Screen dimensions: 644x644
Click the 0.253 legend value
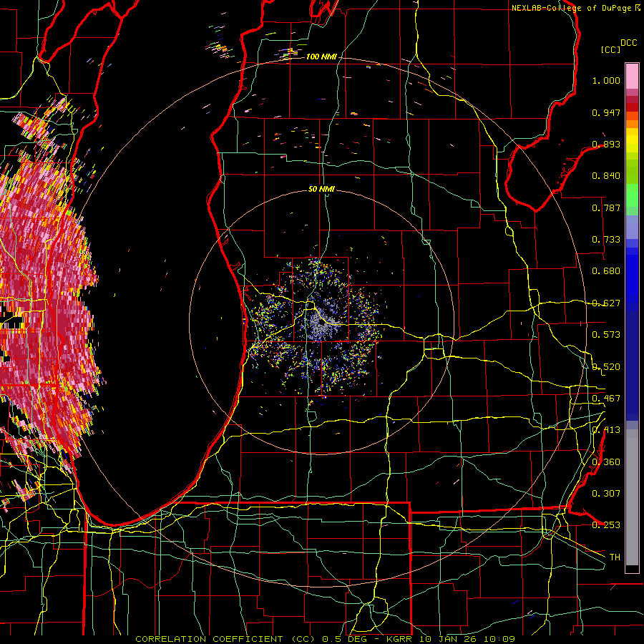click(x=606, y=525)
